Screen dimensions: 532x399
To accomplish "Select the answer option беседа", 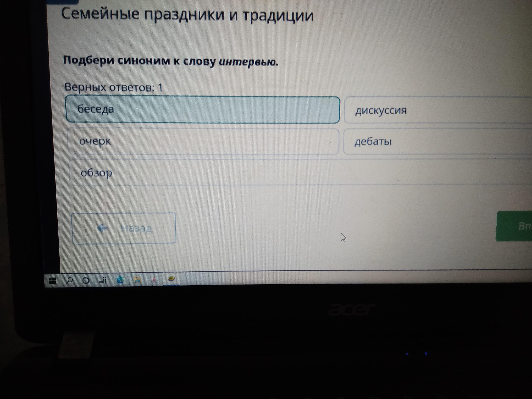I will tap(203, 110).
